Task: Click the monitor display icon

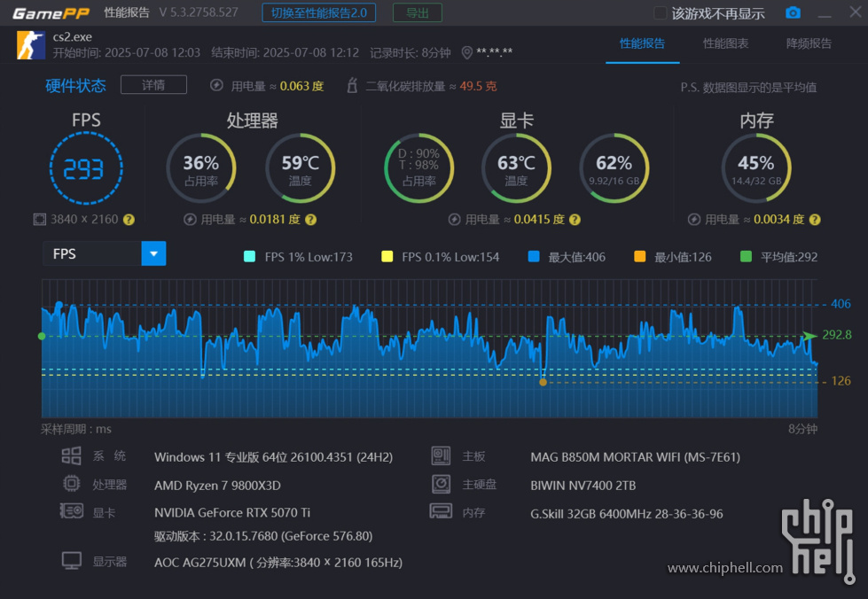Action: click(72, 561)
